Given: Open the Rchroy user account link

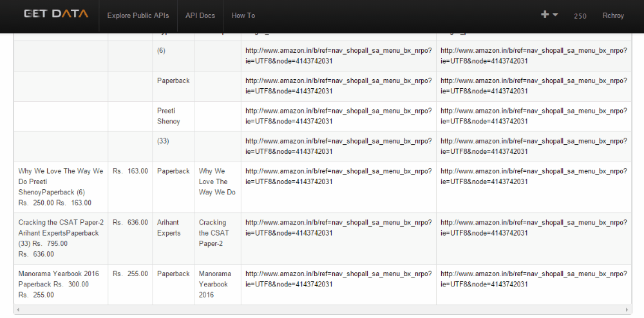Looking at the screenshot, I should 613,15.
